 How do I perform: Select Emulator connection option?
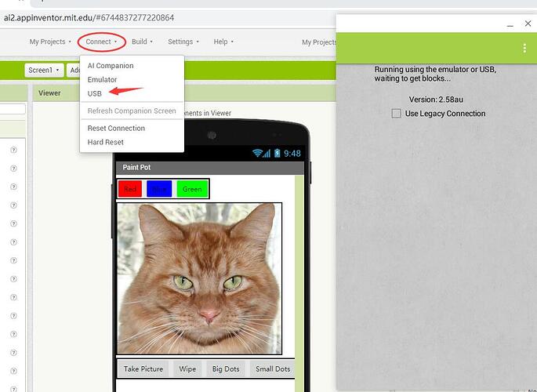[102, 79]
